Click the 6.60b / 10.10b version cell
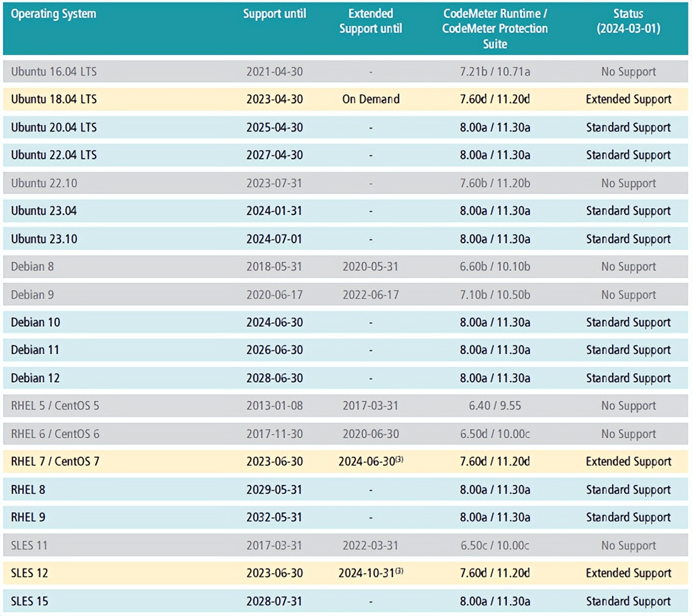 495,266
